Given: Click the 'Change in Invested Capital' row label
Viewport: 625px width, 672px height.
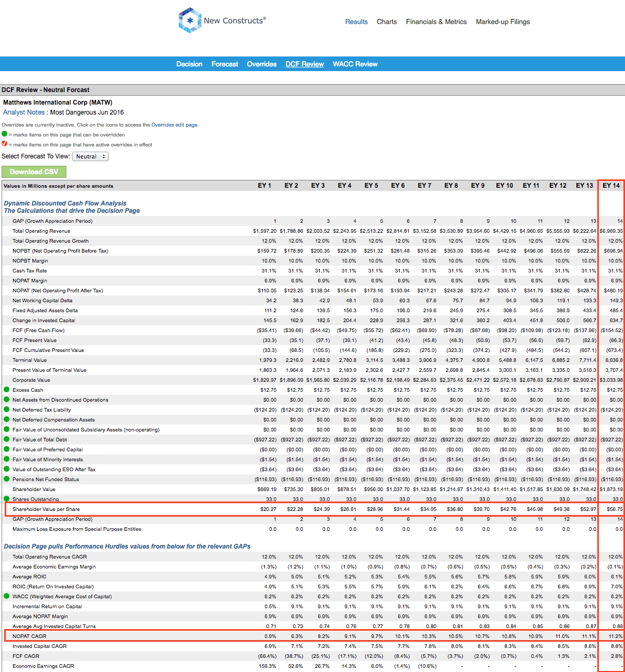Looking at the screenshot, I should [44, 321].
